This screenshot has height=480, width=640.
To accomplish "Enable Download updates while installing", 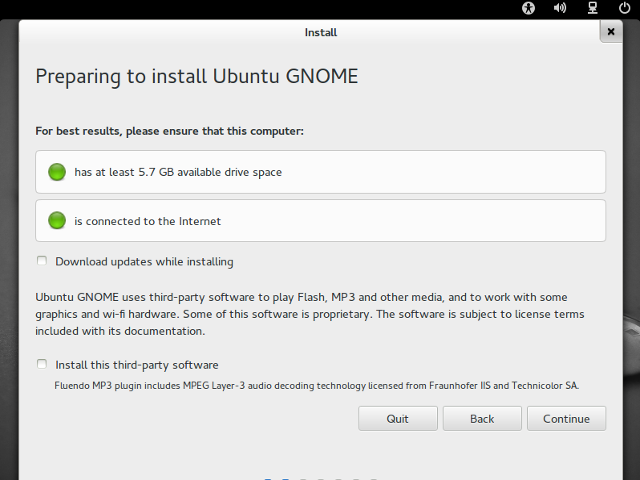I will [x=42, y=261].
